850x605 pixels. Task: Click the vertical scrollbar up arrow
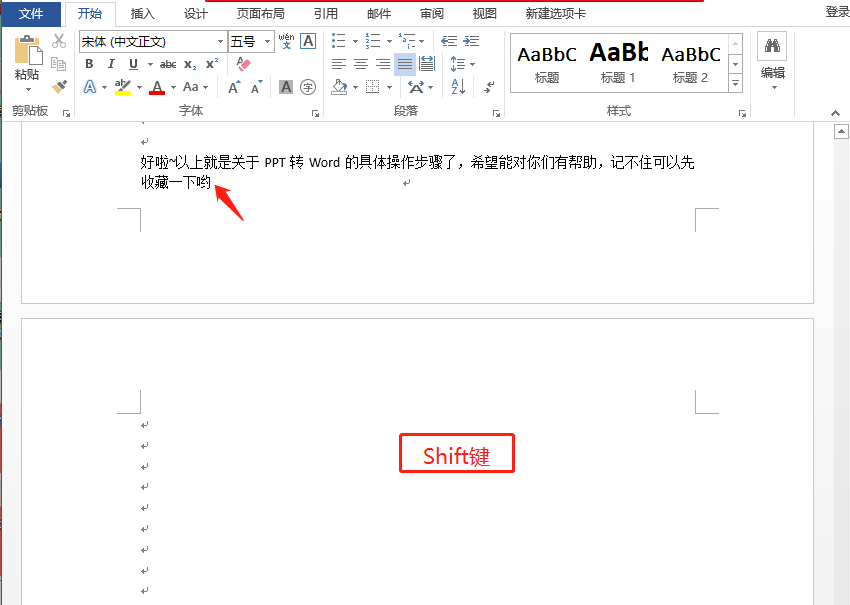coord(841,131)
